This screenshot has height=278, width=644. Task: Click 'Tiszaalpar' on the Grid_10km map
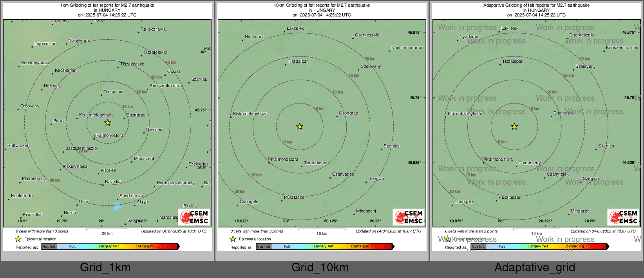click(298, 62)
